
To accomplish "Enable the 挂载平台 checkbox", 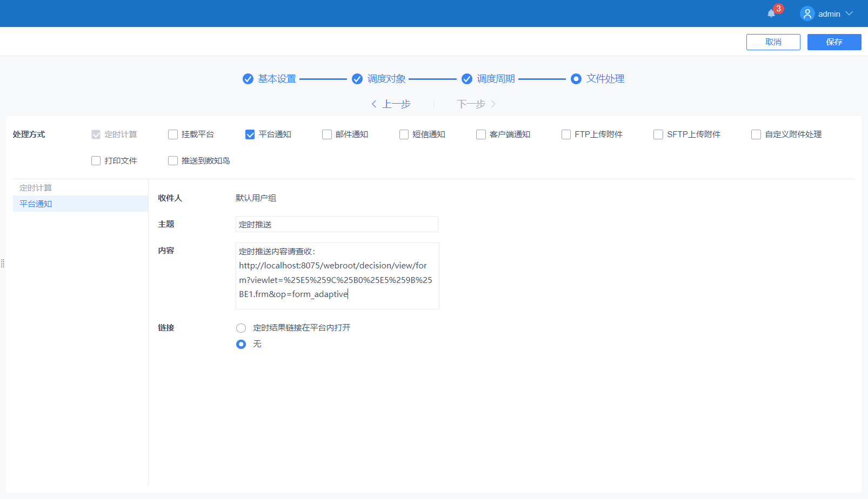I will click(x=173, y=134).
